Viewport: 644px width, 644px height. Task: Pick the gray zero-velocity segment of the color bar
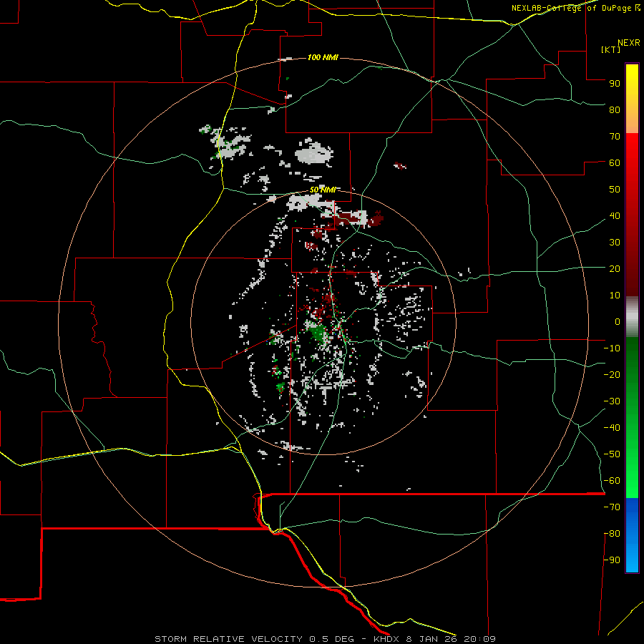(632, 317)
